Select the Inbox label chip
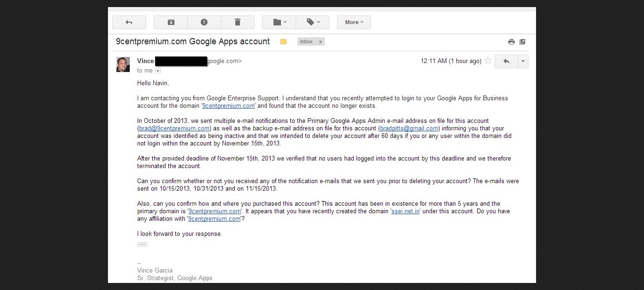The height and width of the screenshot is (290, 644). (306, 41)
